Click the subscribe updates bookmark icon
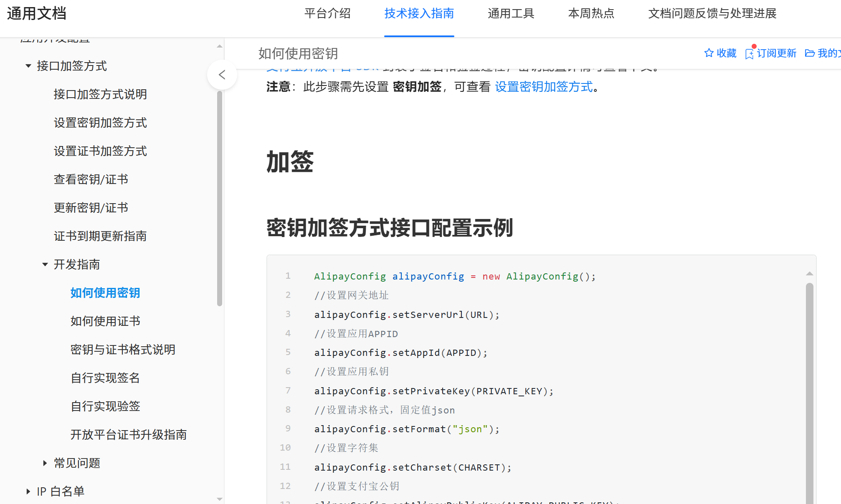 coord(750,54)
